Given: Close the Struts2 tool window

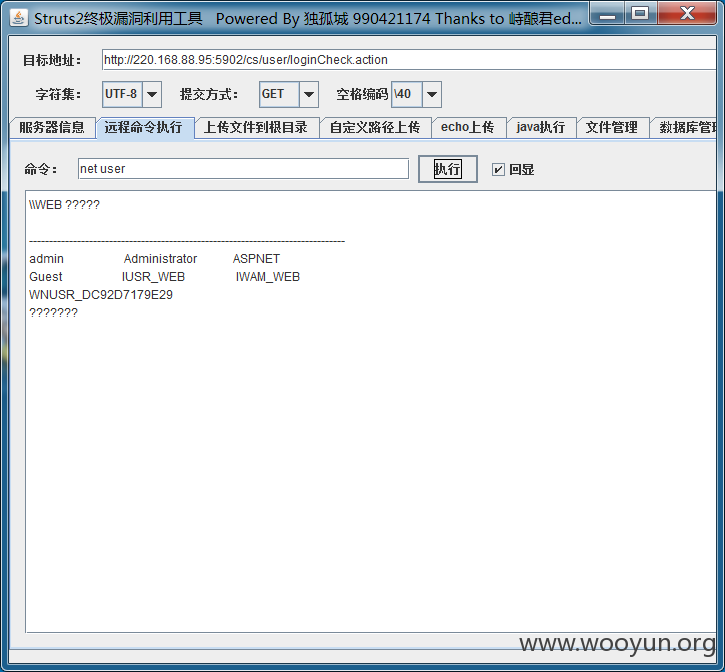Looking at the screenshot, I should pyautogui.click(x=687, y=14).
